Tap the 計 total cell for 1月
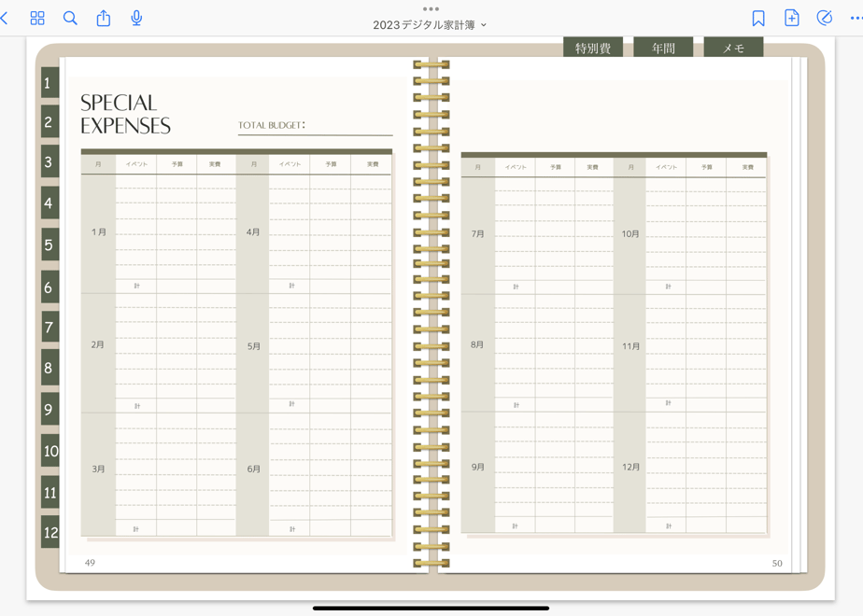Viewport: 863px width, 616px height. 136,286
